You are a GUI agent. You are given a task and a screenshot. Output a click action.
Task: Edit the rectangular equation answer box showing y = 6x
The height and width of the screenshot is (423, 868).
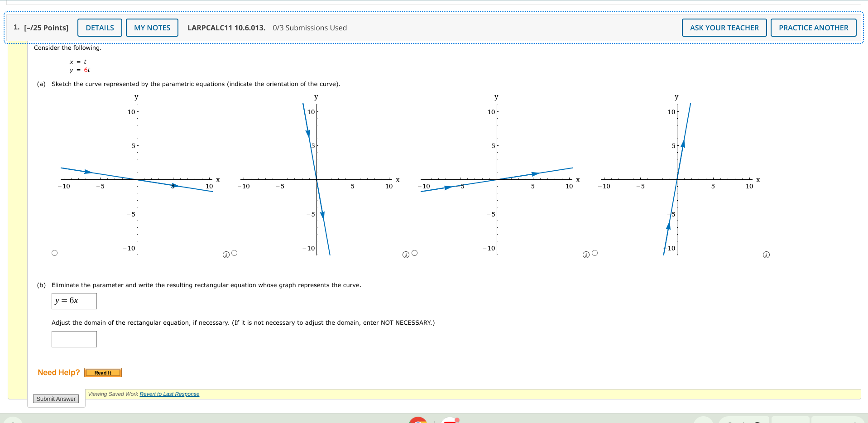pos(74,301)
